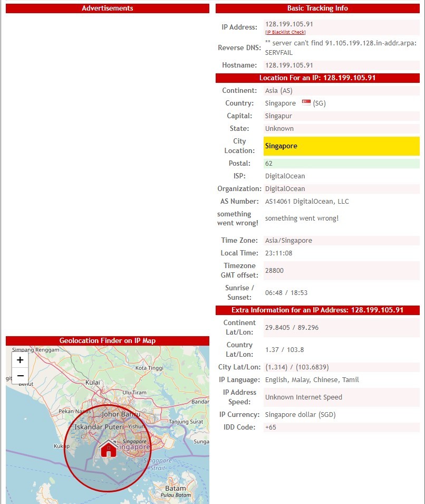
Task: Zoom out on the map
Action: [x=20, y=376]
